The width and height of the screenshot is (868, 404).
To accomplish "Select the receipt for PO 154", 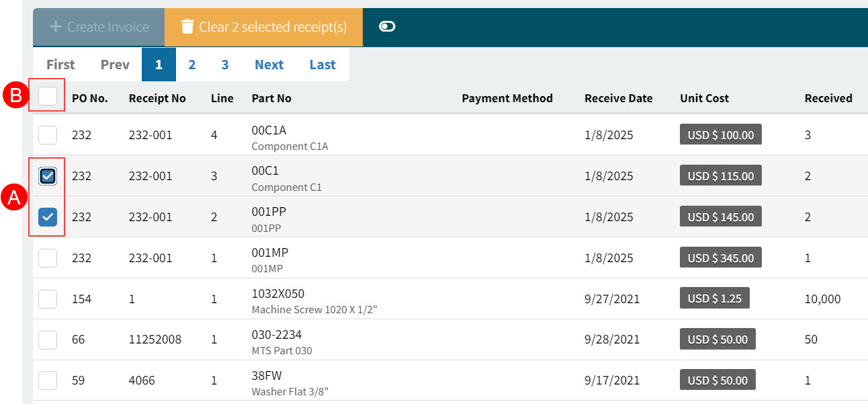I will click(x=47, y=298).
